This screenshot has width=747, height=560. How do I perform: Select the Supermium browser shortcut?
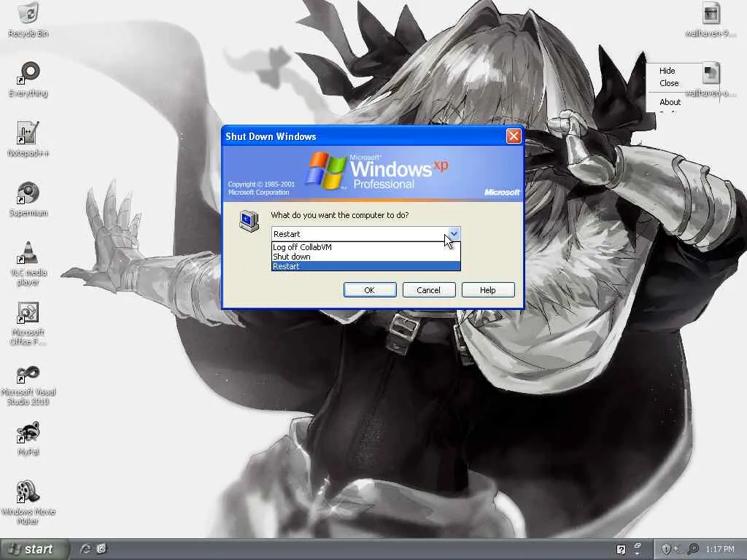click(x=28, y=192)
